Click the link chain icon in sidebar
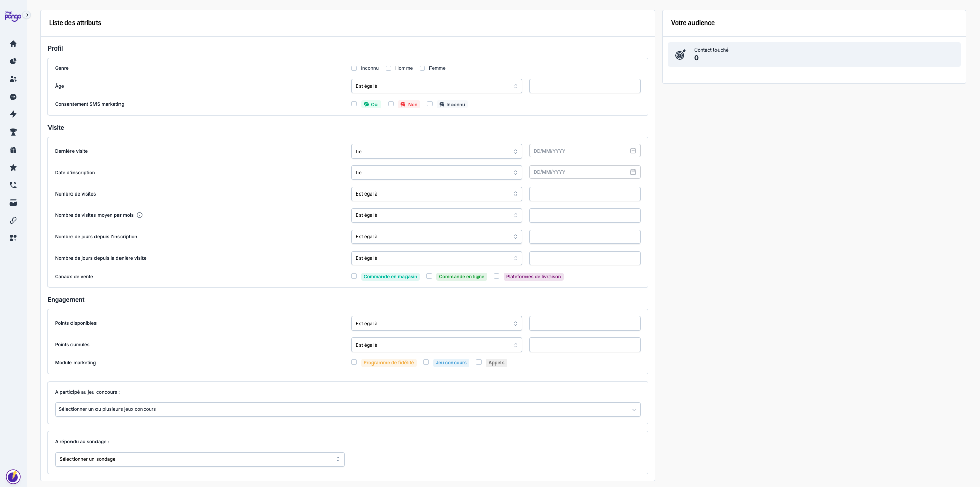The height and width of the screenshot is (487, 980). point(13,221)
